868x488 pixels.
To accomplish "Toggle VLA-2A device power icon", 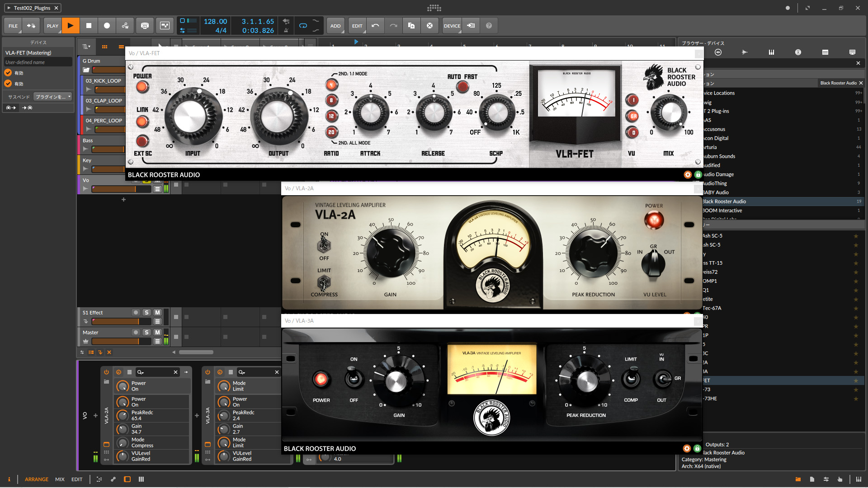I will (106, 372).
